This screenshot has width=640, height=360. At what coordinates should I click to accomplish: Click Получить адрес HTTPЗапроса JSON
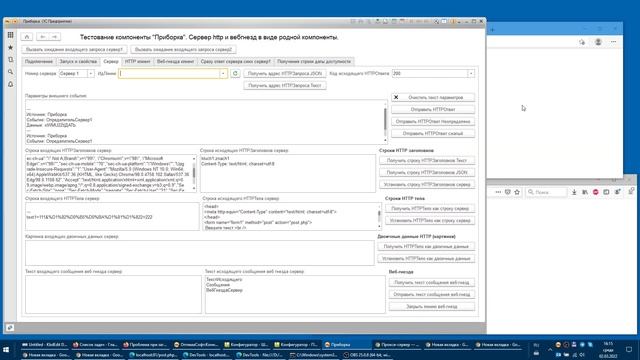pos(285,73)
